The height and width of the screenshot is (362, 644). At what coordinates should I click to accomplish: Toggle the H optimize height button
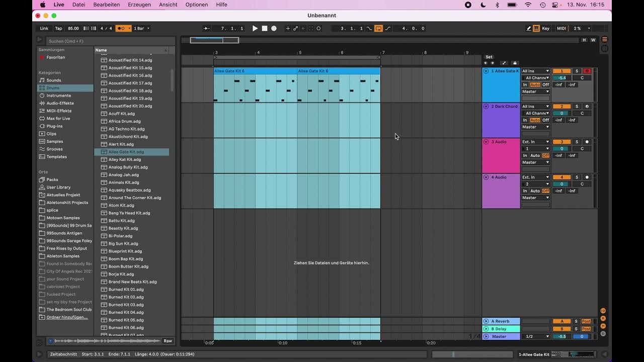[584, 40]
